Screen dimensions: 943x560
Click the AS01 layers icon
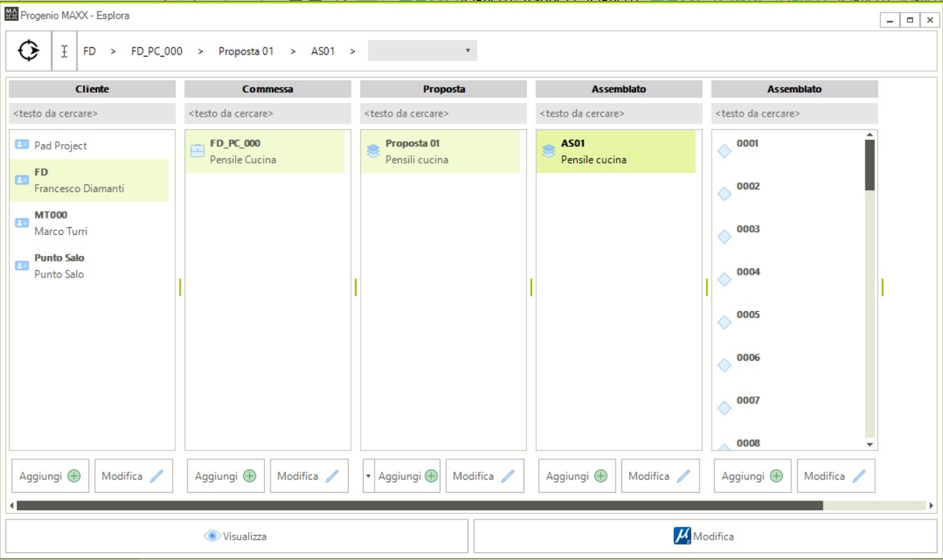tap(549, 150)
